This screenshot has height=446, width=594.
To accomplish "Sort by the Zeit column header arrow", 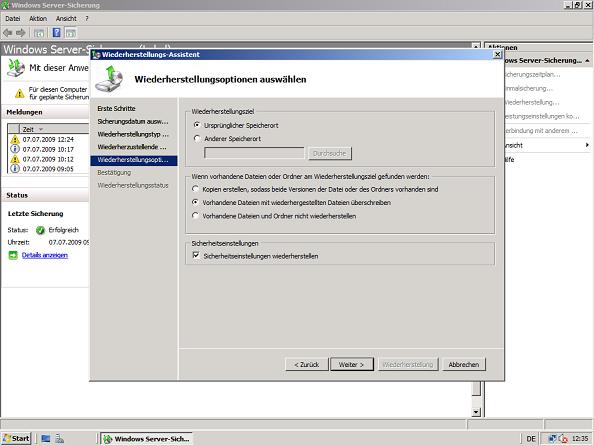I will point(41,129).
